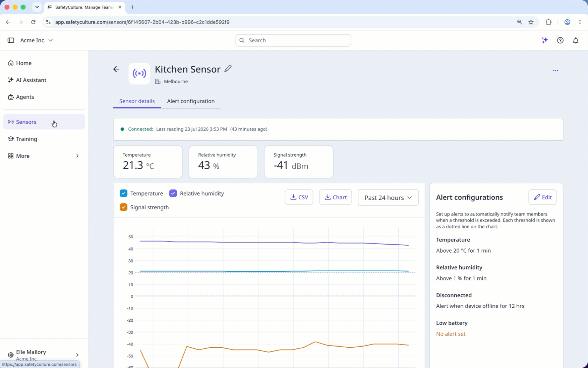Open the notifications bell

(x=575, y=40)
